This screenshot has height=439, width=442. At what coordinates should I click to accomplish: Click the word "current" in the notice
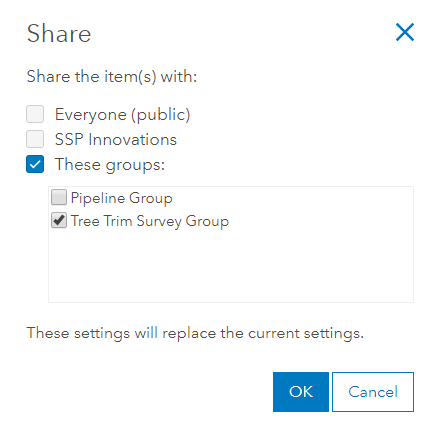coord(274,333)
